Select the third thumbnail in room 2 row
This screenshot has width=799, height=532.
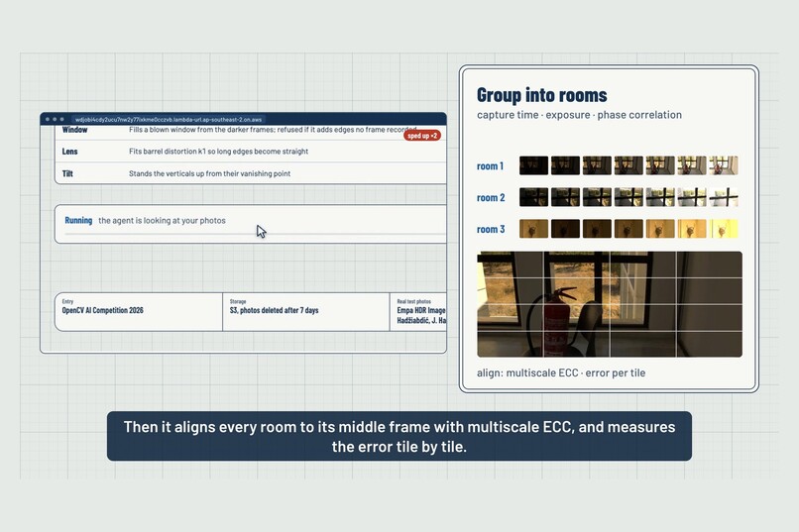tap(597, 197)
